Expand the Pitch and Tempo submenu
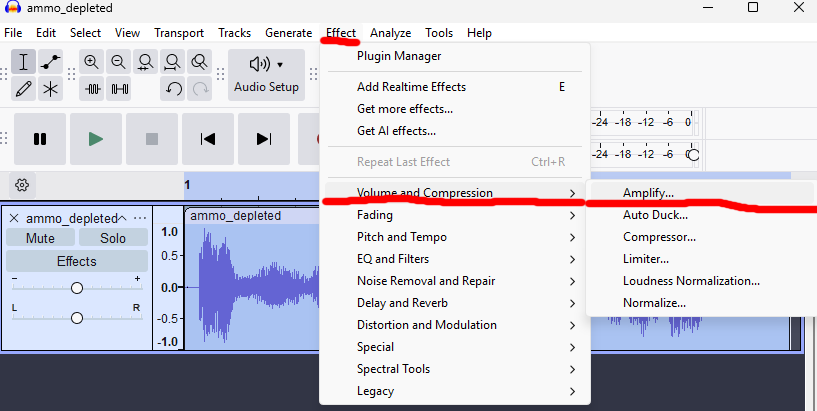The image size is (817, 411). [x=401, y=237]
